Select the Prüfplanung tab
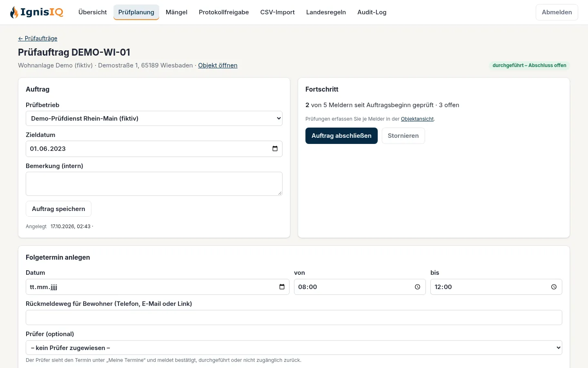This screenshot has width=588, height=368. point(136,12)
